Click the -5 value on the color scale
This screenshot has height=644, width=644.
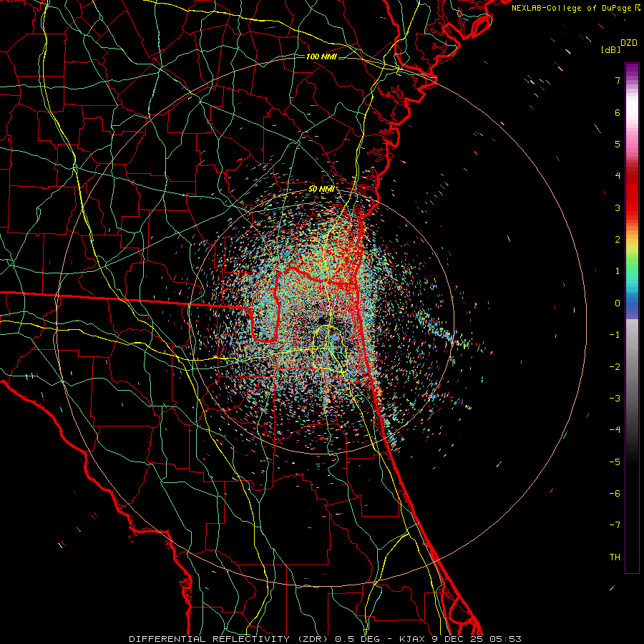(615, 462)
